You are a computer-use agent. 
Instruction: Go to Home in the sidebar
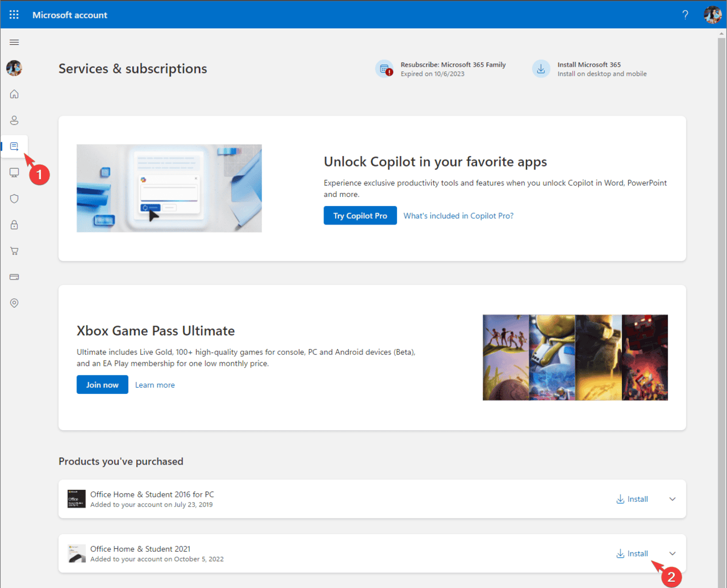14,94
